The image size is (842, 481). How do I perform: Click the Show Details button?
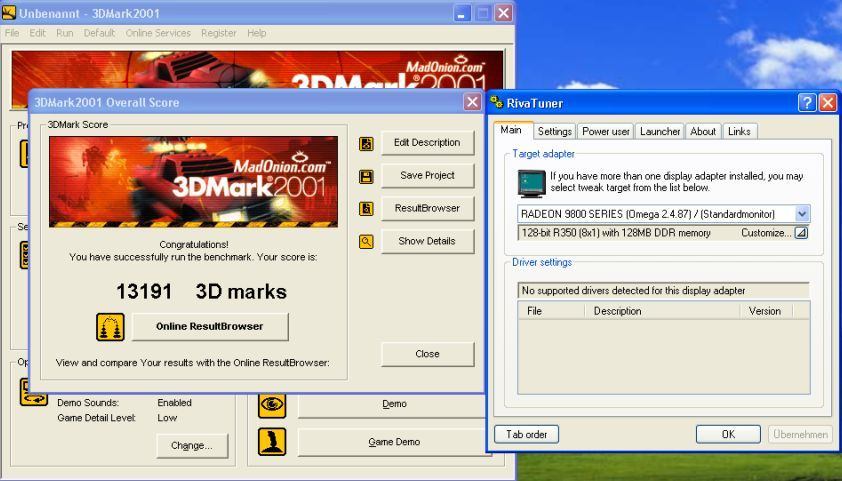tap(427, 241)
